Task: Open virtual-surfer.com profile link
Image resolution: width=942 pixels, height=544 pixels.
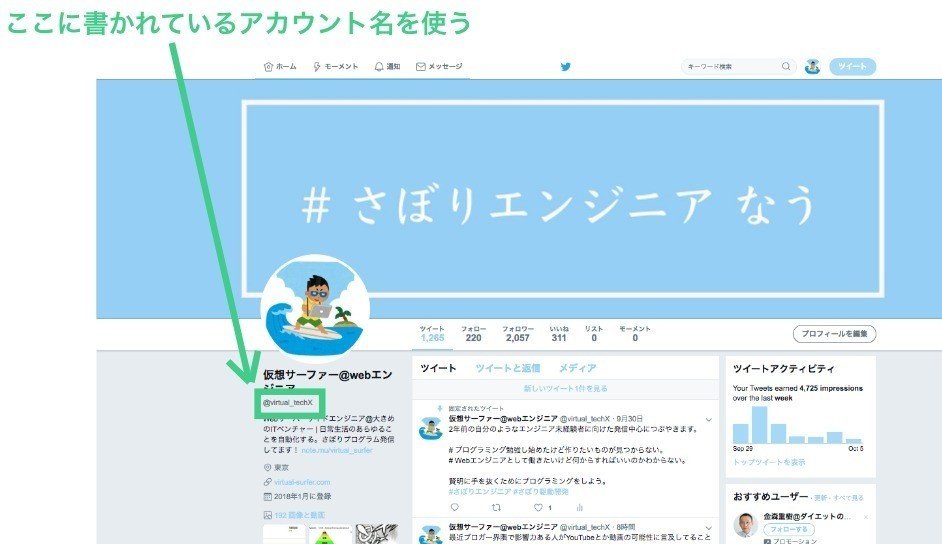Action: [x=302, y=482]
